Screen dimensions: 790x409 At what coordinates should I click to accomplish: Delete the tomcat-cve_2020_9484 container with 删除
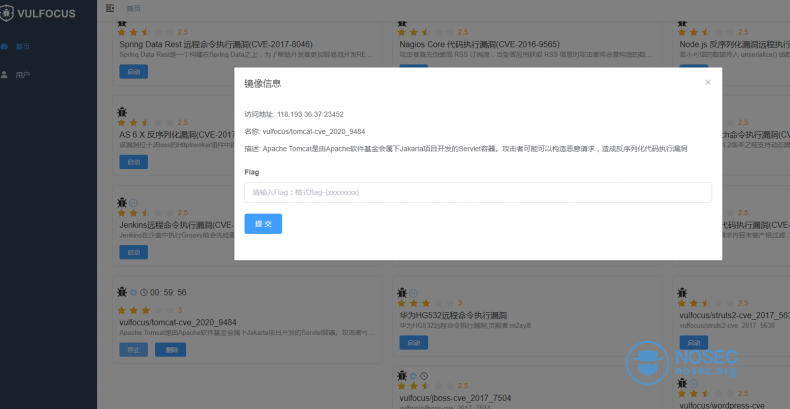click(170, 350)
